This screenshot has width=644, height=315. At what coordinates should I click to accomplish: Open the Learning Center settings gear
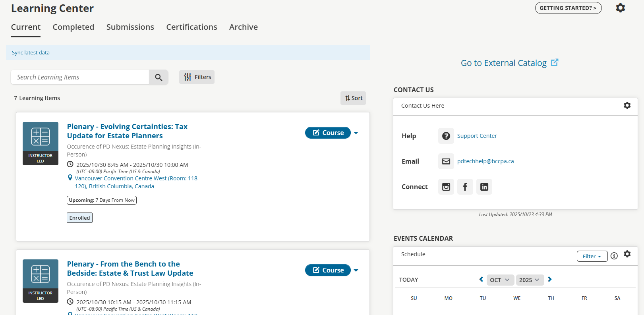tap(620, 8)
